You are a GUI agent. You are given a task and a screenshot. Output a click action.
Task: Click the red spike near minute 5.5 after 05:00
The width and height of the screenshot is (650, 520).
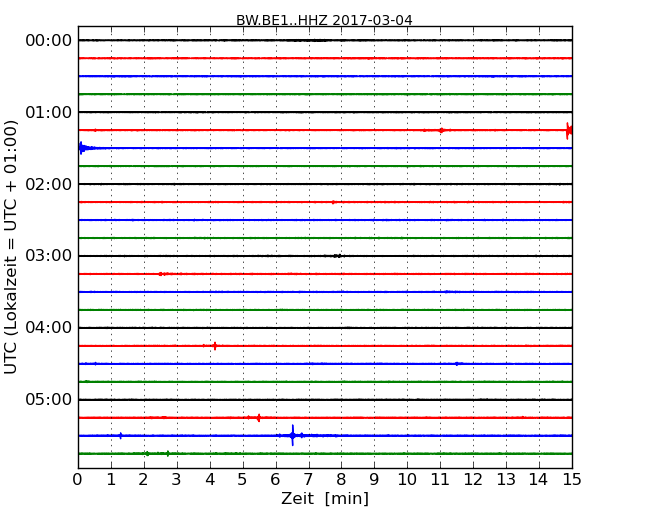pos(259,418)
